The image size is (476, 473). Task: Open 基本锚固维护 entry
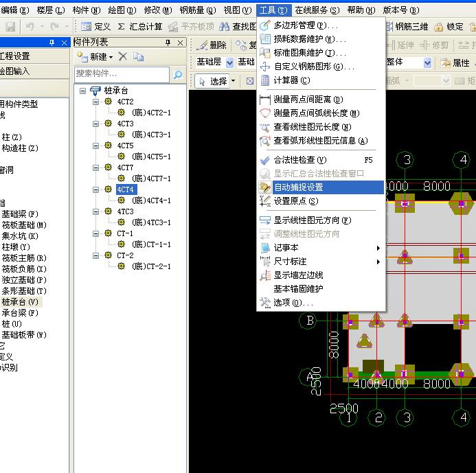pyautogui.click(x=321, y=289)
